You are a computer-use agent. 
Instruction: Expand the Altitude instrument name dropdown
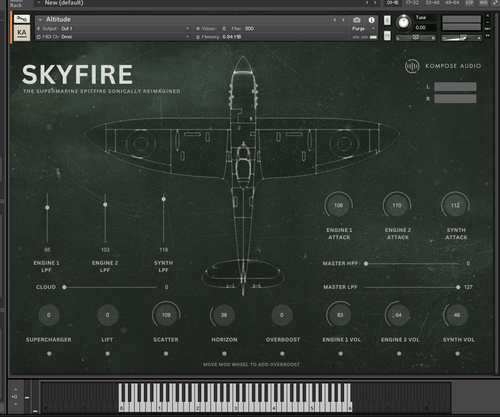40,20
